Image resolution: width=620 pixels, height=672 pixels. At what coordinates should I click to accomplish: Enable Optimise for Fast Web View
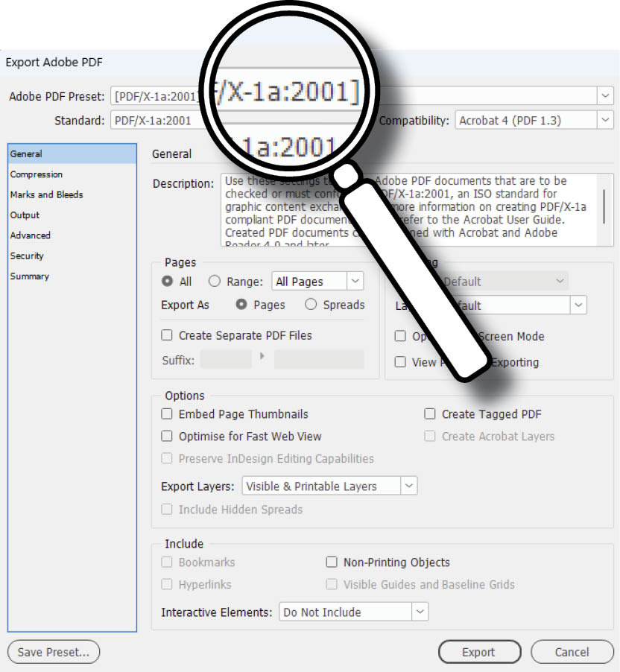[167, 436]
